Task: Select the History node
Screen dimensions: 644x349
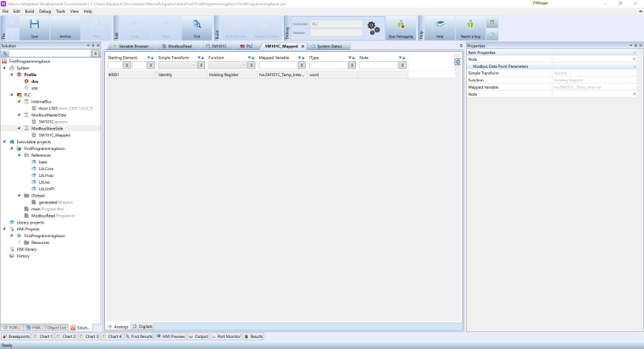Action: click(x=23, y=256)
